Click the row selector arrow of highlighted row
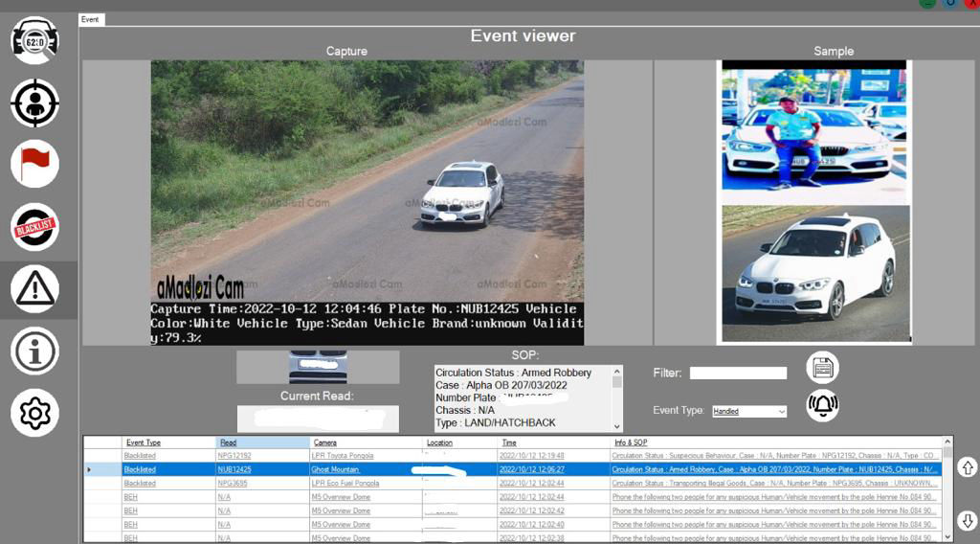Viewport: 980px width, 544px height. click(89, 469)
